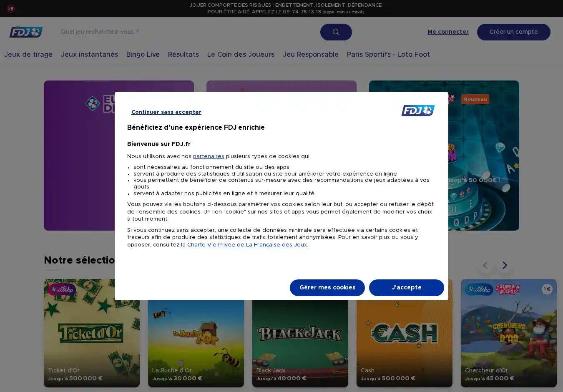Click the FDJ logo in cookie dialog

(418, 111)
